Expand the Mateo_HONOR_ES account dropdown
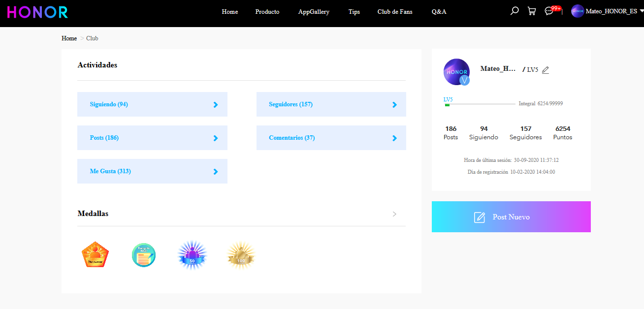The width and height of the screenshot is (644, 309). click(607, 11)
